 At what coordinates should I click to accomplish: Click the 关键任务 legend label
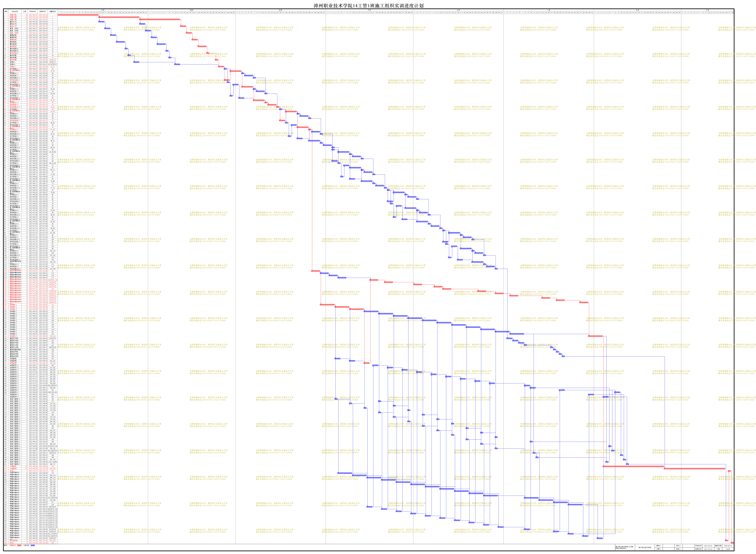click(12, 545)
